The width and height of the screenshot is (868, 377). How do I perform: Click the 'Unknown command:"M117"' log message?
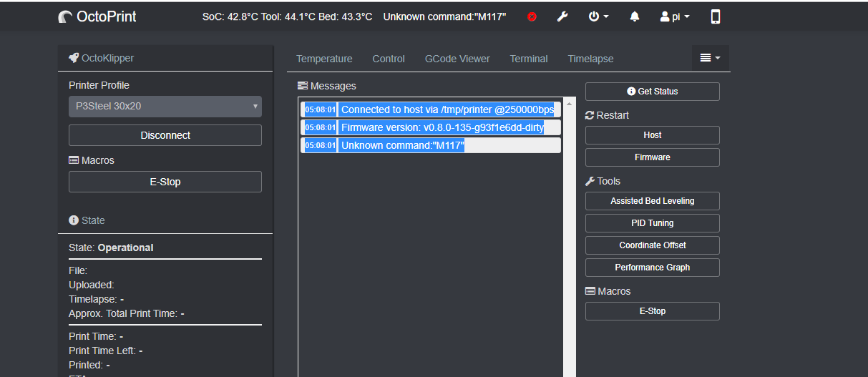431,145
